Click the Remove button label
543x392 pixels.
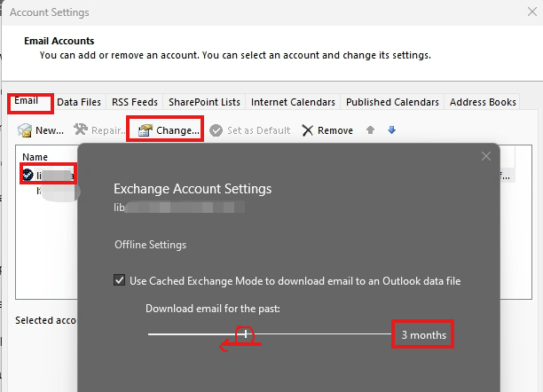335,130
